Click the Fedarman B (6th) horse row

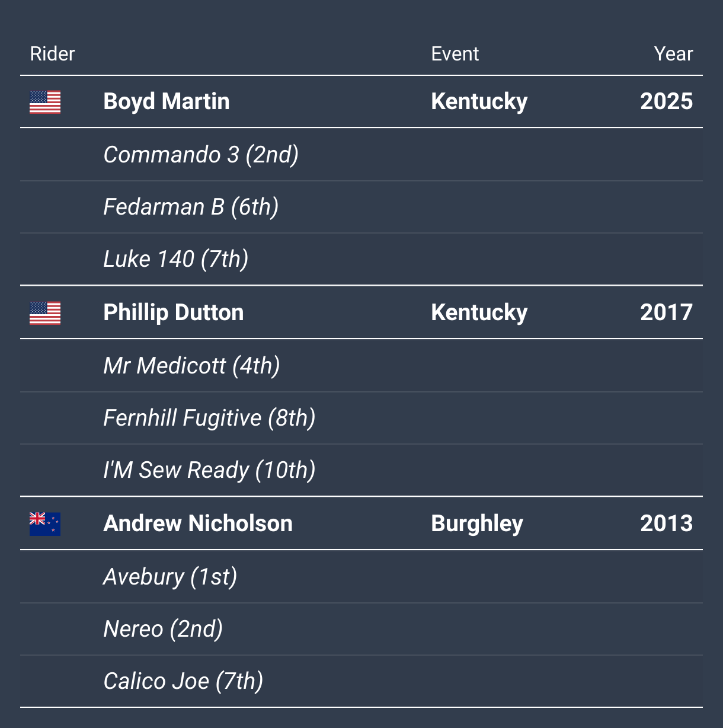click(361, 207)
